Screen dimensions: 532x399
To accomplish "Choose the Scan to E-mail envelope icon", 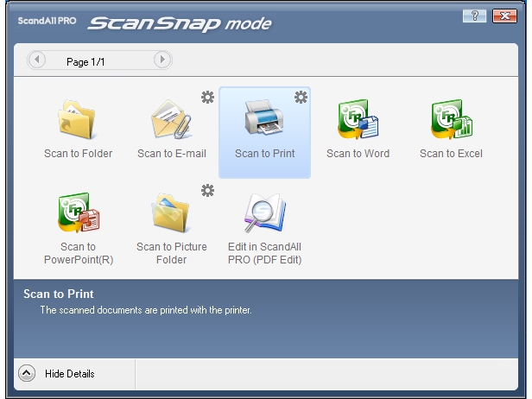I will coord(171,119).
